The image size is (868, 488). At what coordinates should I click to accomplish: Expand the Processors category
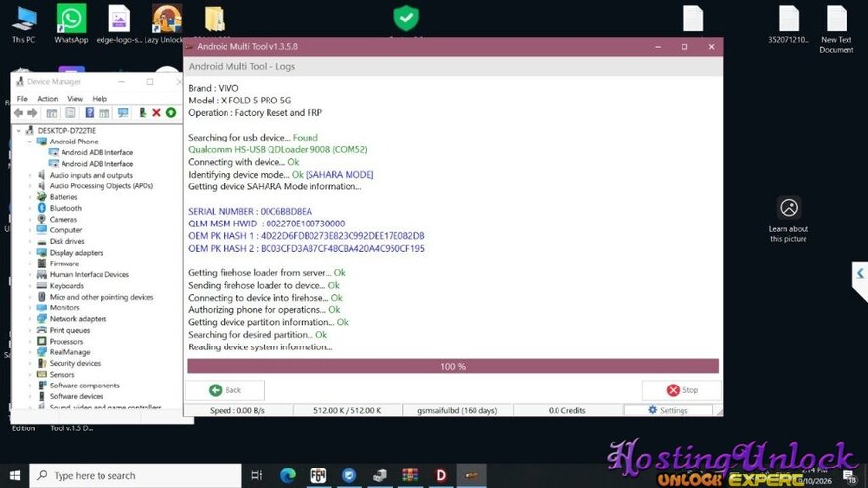pos(30,341)
